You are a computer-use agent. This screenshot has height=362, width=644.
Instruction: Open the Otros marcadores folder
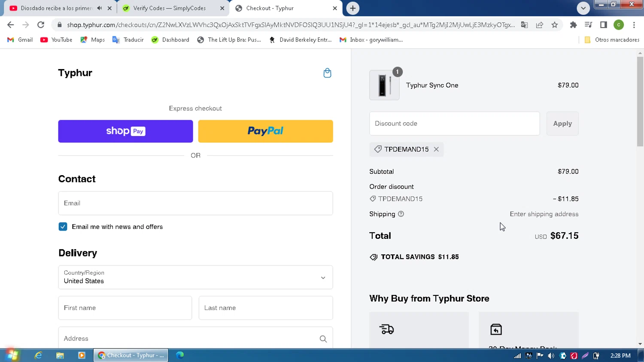612,40
